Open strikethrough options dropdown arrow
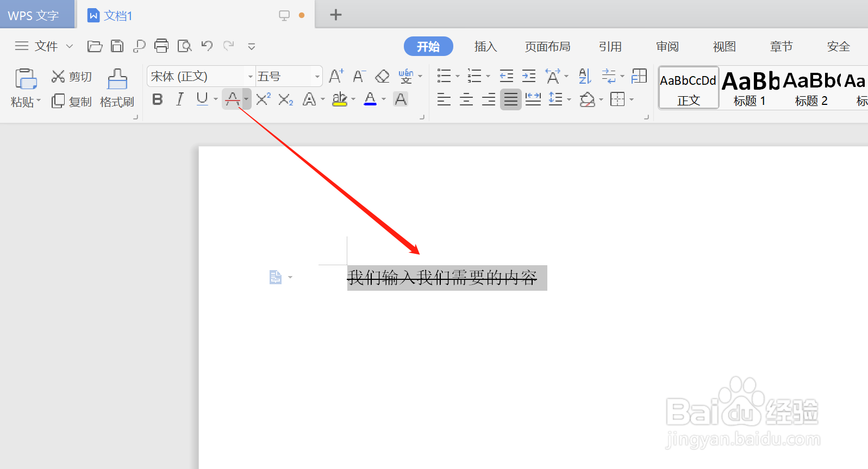The image size is (868, 469). click(246, 99)
